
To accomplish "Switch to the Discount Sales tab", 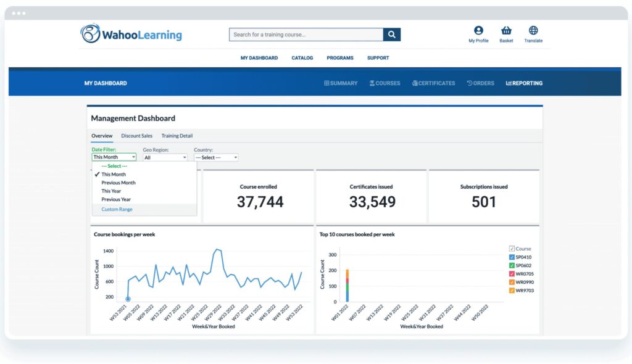I will tap(136, 136).
